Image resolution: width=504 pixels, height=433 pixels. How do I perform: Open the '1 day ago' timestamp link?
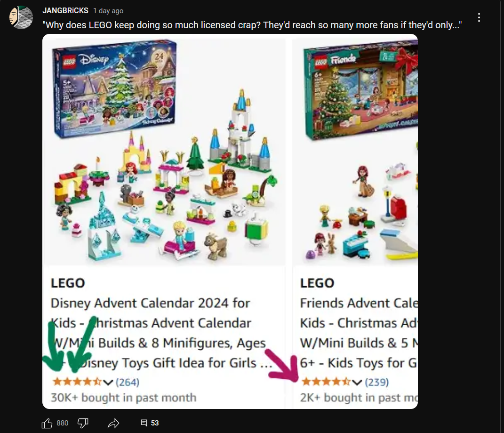(x=108, y=11)
